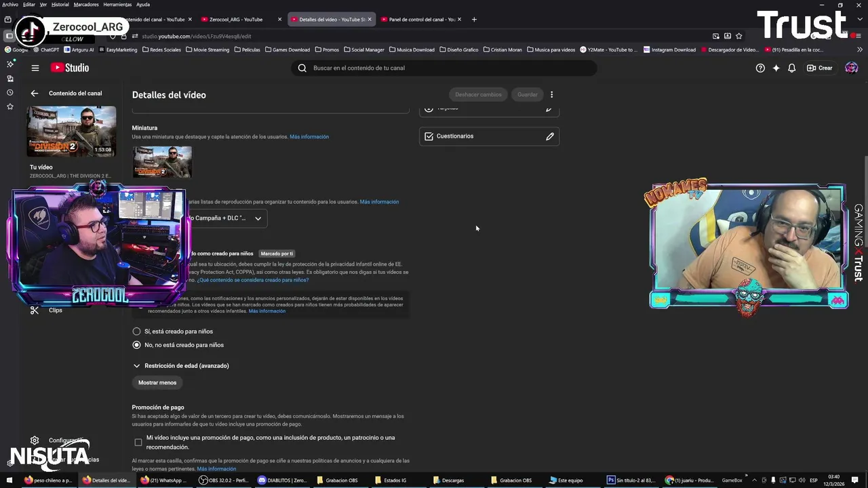Open the sparkle inspiration icon in header
Screen dimensions: 868x488
776,68
